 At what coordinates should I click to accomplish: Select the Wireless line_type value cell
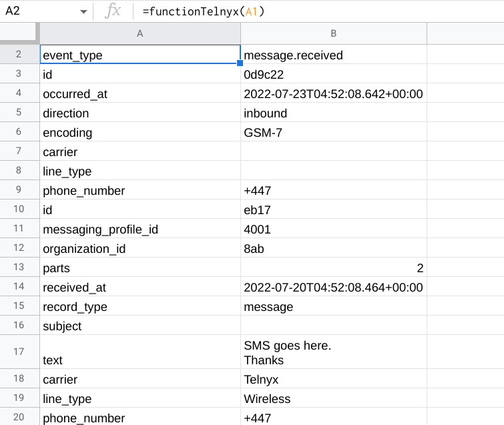coord(333,398)
